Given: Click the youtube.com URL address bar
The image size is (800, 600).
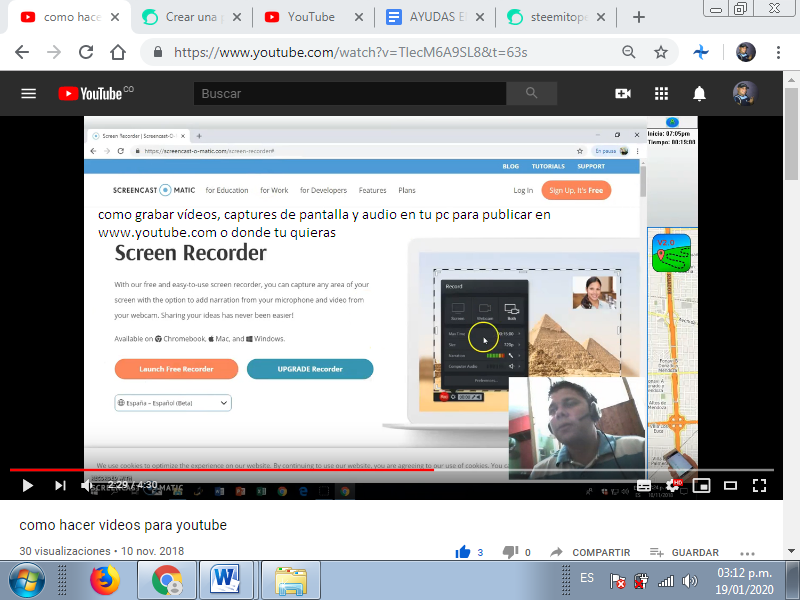Looking at the screenshot, I should [350, 52].
